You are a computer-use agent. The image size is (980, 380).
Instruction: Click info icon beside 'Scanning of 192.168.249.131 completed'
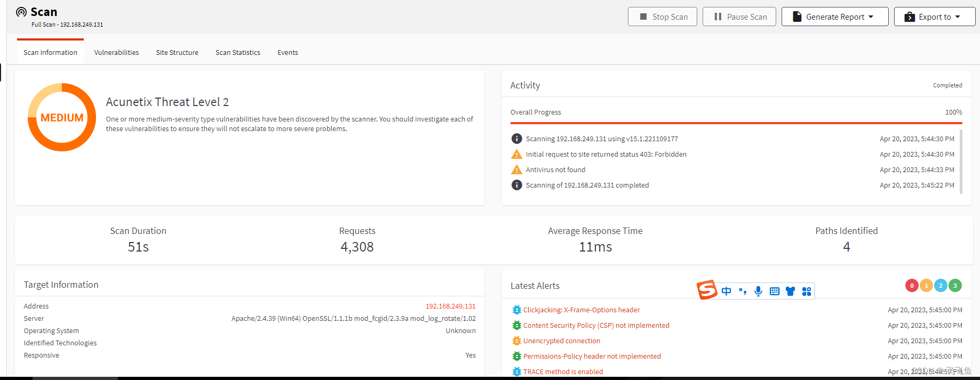516,185
